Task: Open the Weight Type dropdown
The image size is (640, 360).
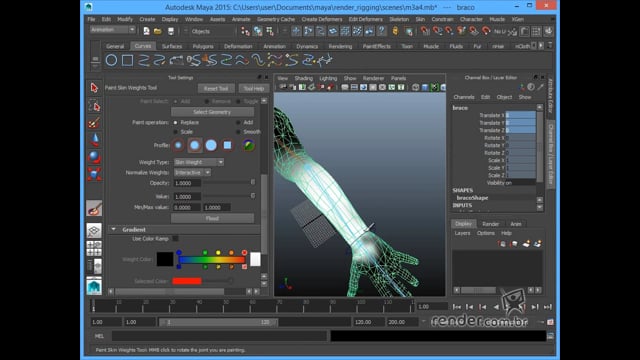Action: coord(199,162)
